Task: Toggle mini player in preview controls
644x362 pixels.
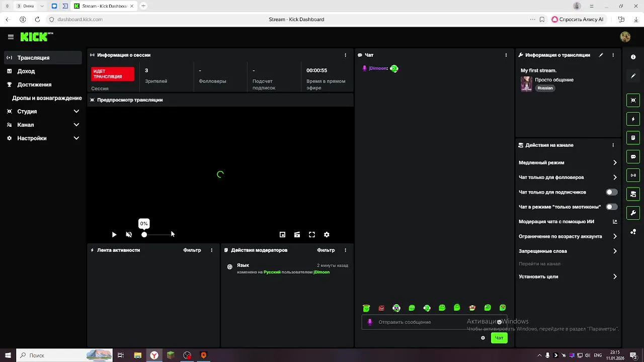Action: (x=282, y=235)
